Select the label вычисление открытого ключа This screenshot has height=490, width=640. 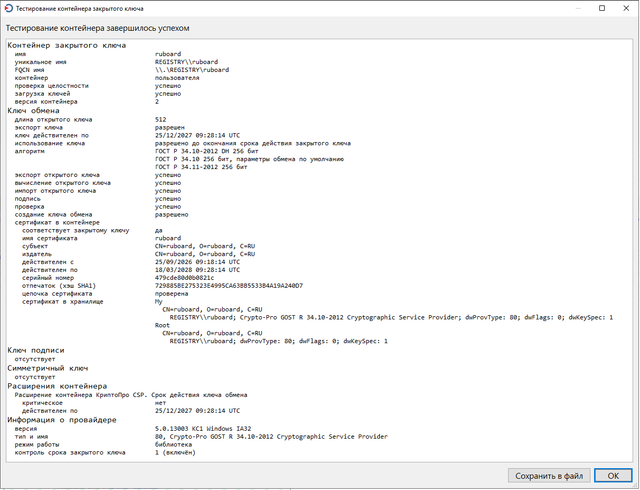63,183
